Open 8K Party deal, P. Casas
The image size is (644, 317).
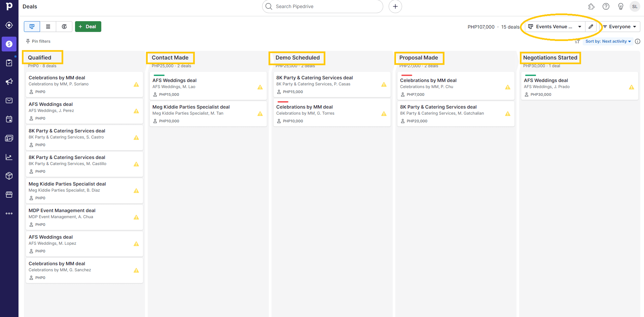pyautogui.click(x=332, y=84)
